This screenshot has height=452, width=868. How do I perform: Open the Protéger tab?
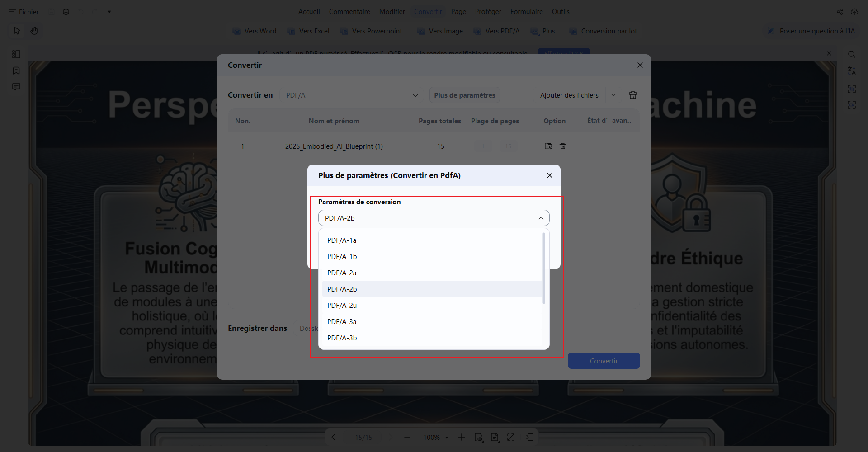point(488,12)
